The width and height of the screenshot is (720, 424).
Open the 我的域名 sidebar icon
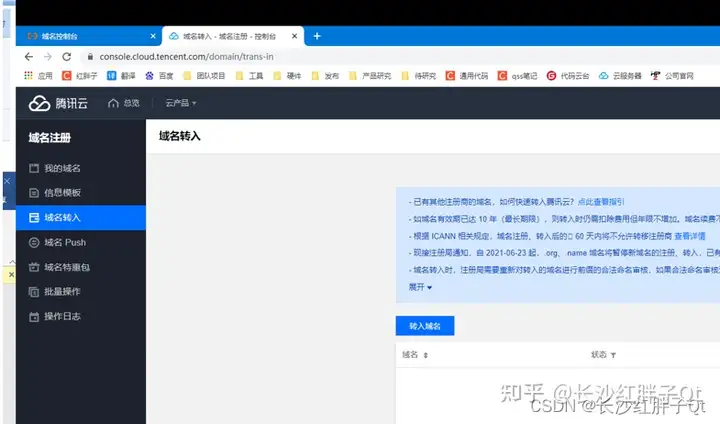(34, 168)
